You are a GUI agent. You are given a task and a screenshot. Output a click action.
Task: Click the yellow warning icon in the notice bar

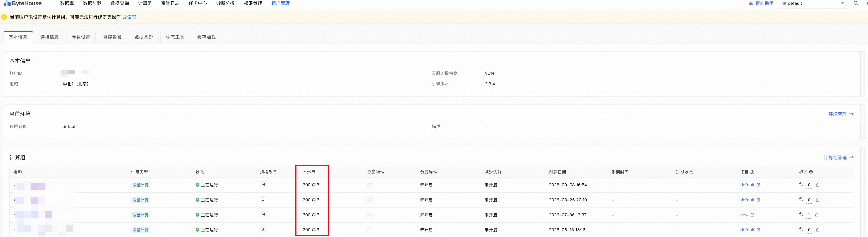coord(4,17)
